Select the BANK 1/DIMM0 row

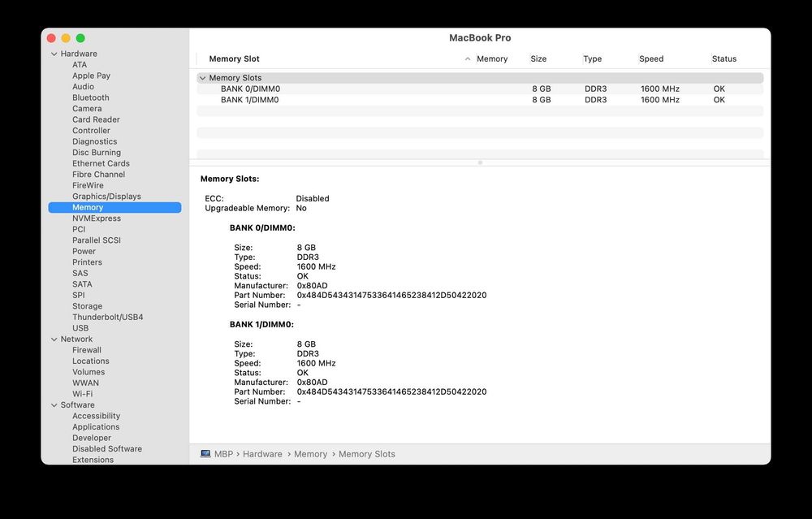coord(480,100)
